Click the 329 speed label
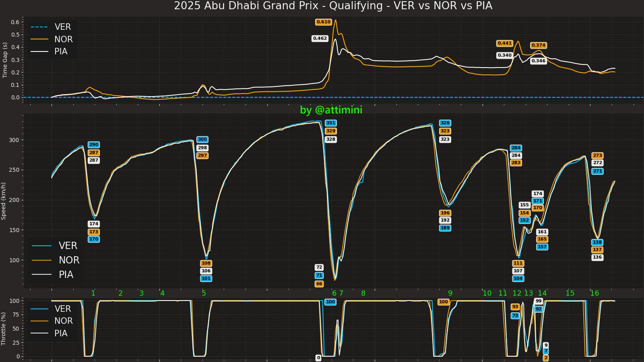This screenshot has height=362, width=644. [x=331, y=131]
